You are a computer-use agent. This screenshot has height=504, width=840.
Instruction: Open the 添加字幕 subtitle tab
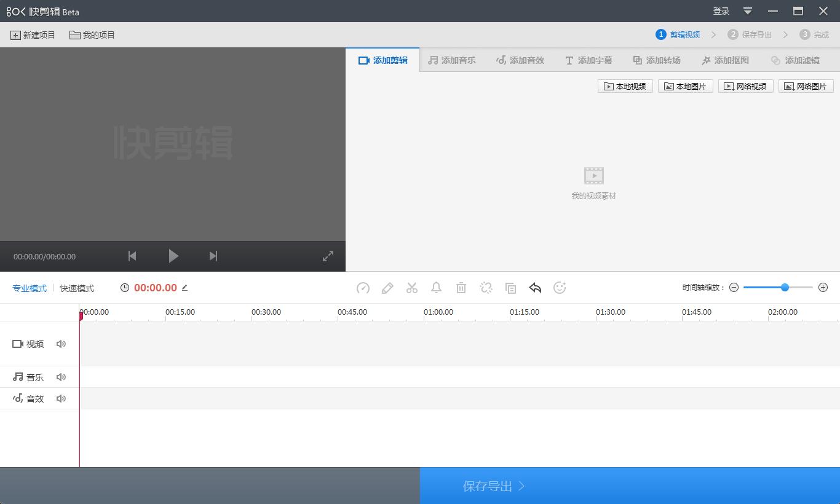coord(588,60)
